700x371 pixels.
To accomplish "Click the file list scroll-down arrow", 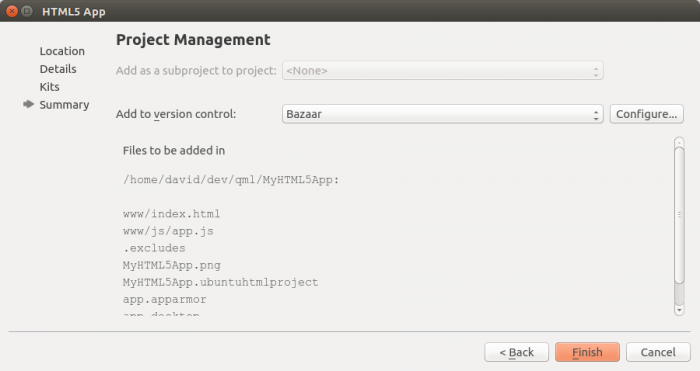I will point(679,310).
